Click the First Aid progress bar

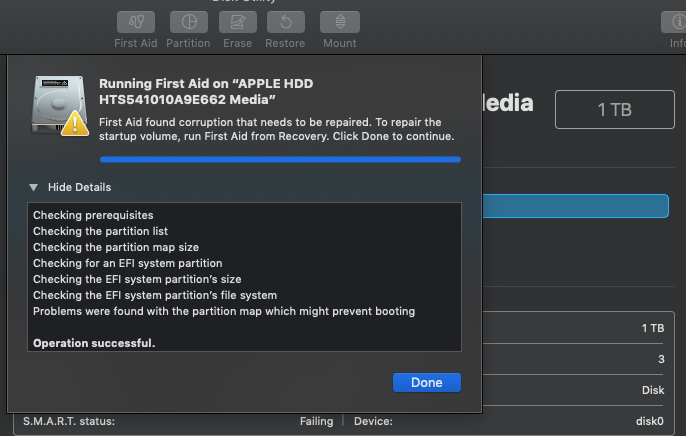tap(280, 160)
